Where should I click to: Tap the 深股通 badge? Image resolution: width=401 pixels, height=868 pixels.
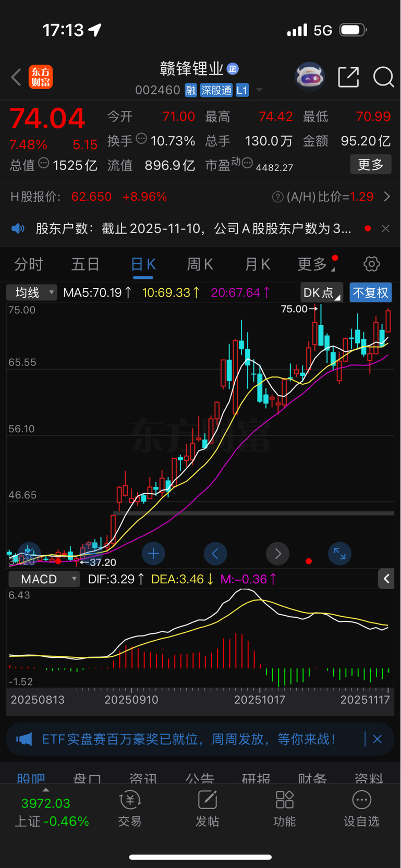[216, 90]
